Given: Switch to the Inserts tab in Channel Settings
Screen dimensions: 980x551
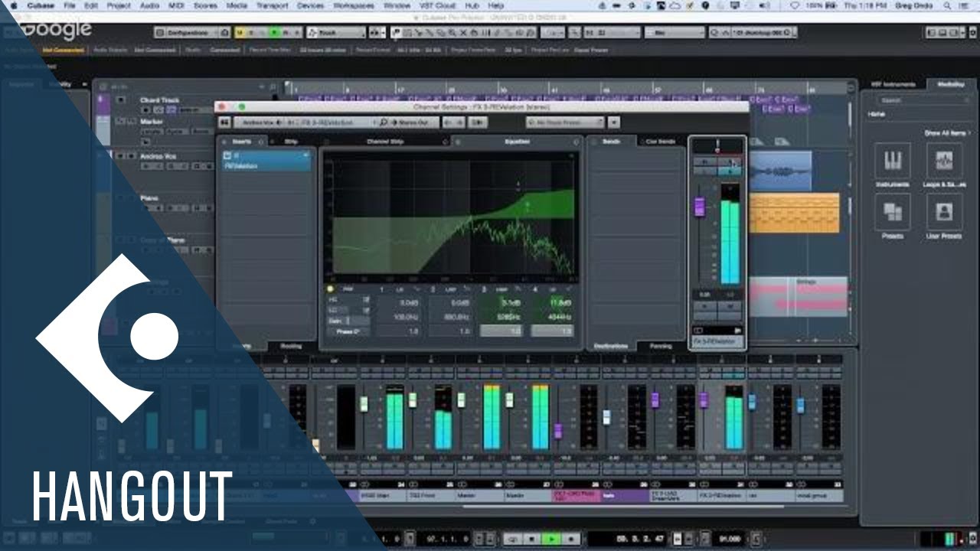Looking at the screenshot, I should (x=241, y=142).
